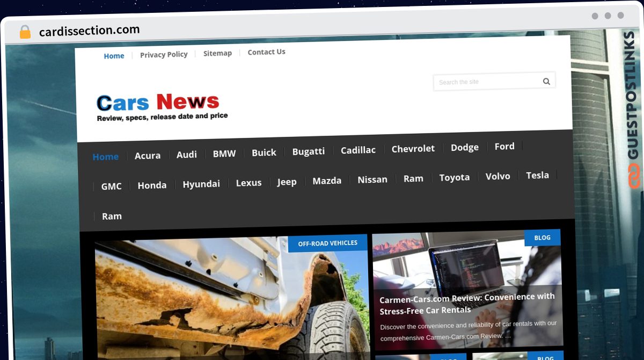Click the magnifying glass search icon
The height and width of the screenshot is (360, 644).
[546, 81]
